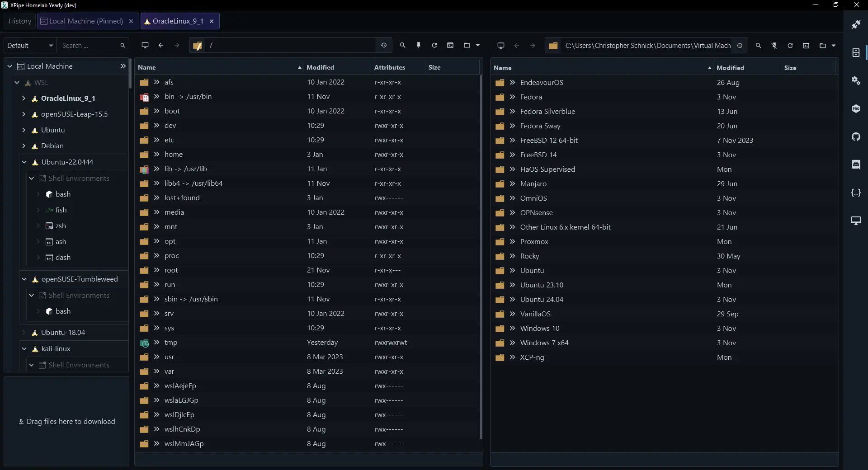
Task: Collapse the WSL tree node
Action: (x=17, y=82)
